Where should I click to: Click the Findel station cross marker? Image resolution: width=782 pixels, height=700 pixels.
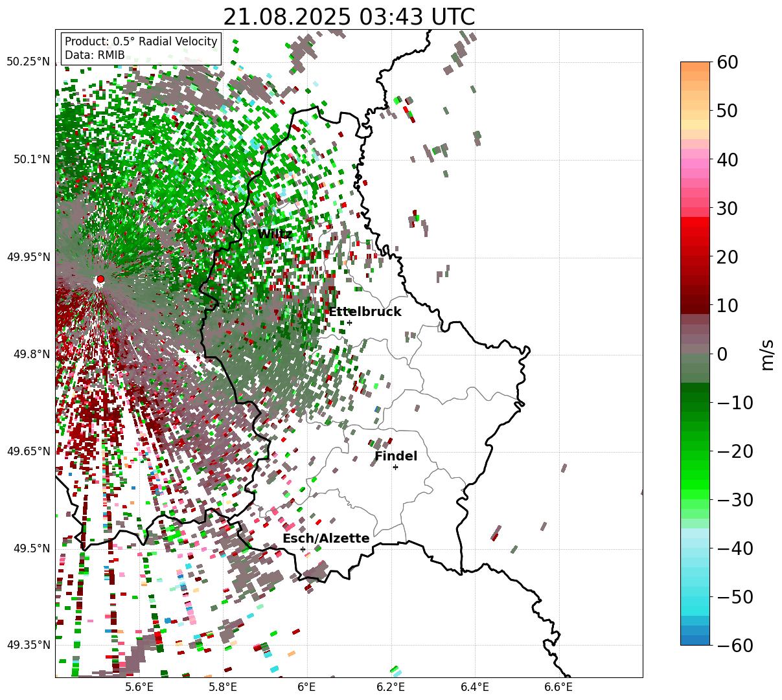(x=395, y=467)
